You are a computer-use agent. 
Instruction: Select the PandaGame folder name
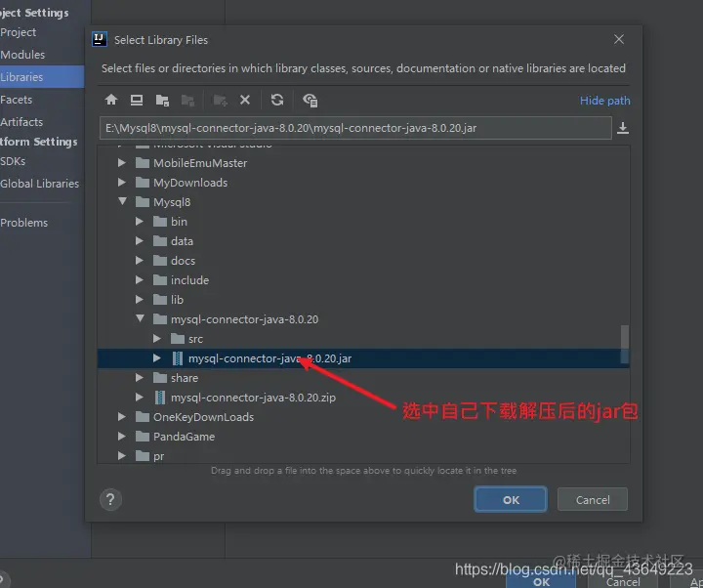(x=184, y=437)
